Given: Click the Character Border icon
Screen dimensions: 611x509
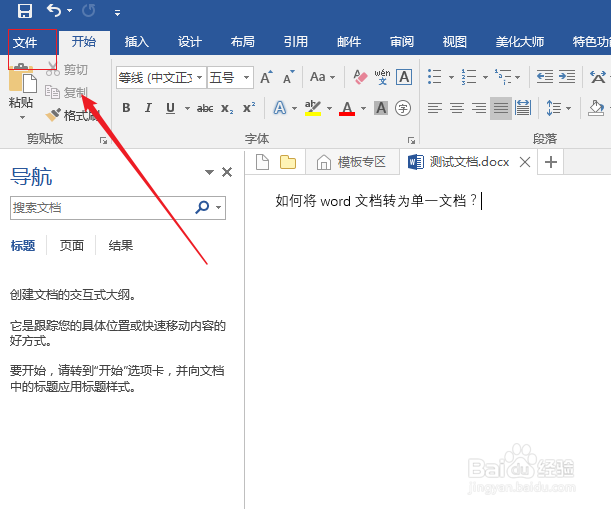Looking at the screenshot, I should click(x=404, y=77).
